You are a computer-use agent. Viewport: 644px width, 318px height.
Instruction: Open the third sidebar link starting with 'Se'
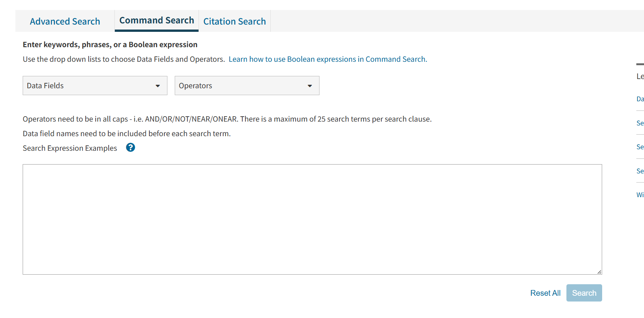pyautogui.click(x=640, y=147)
